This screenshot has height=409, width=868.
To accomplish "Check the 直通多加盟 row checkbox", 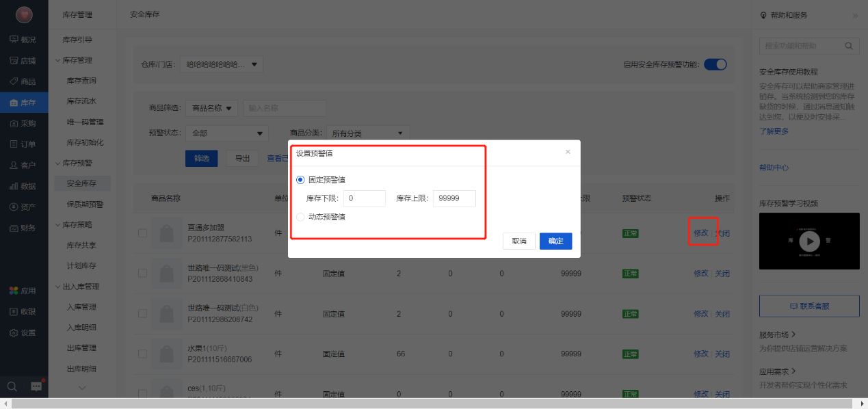I will click(x=142, y=233).
